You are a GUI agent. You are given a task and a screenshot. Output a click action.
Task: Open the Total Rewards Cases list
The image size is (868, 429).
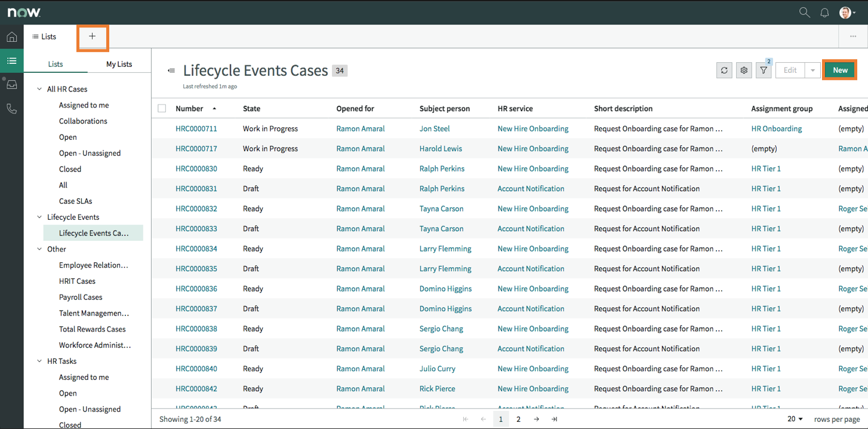[x=93, y=329]
